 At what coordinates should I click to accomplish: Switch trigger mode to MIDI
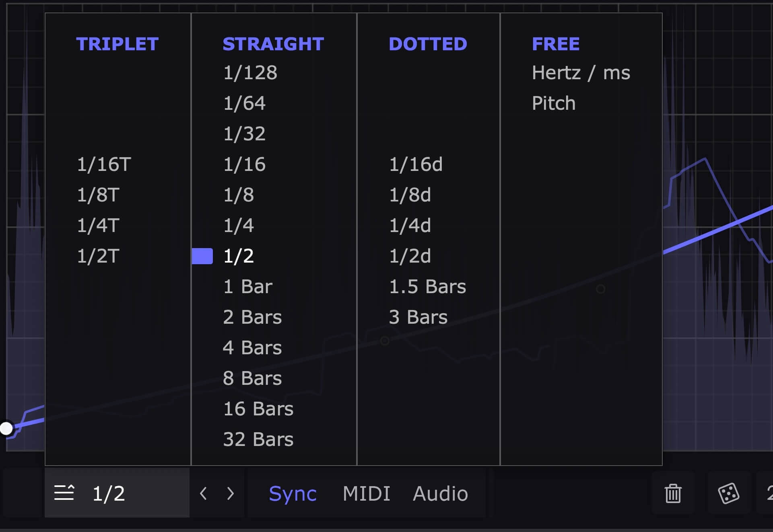point(366,493)
